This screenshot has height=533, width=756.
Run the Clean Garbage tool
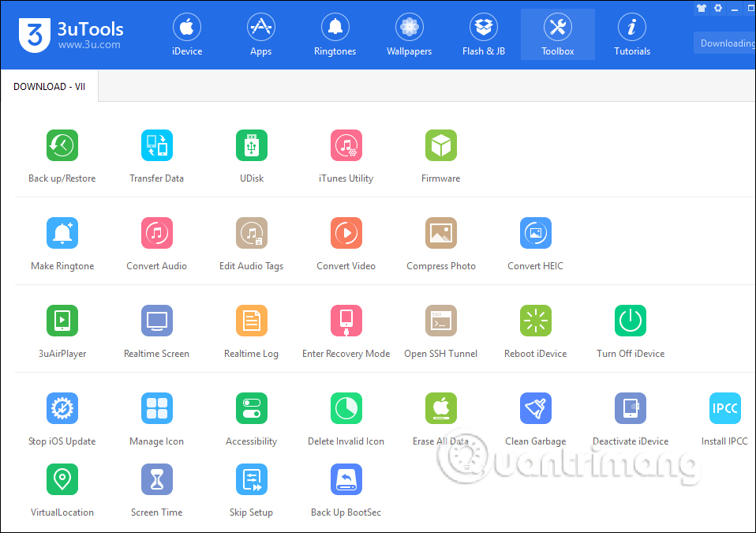[536, 408]
